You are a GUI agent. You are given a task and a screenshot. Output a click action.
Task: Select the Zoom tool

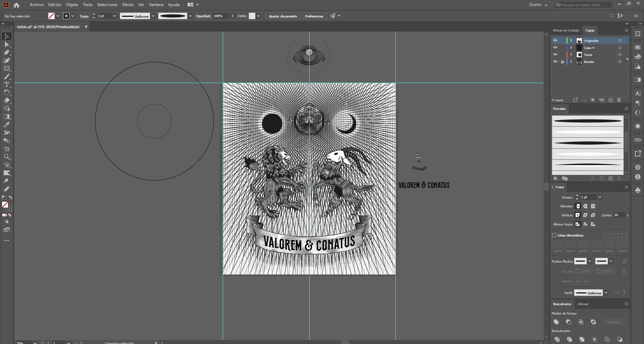pos(6,157)
